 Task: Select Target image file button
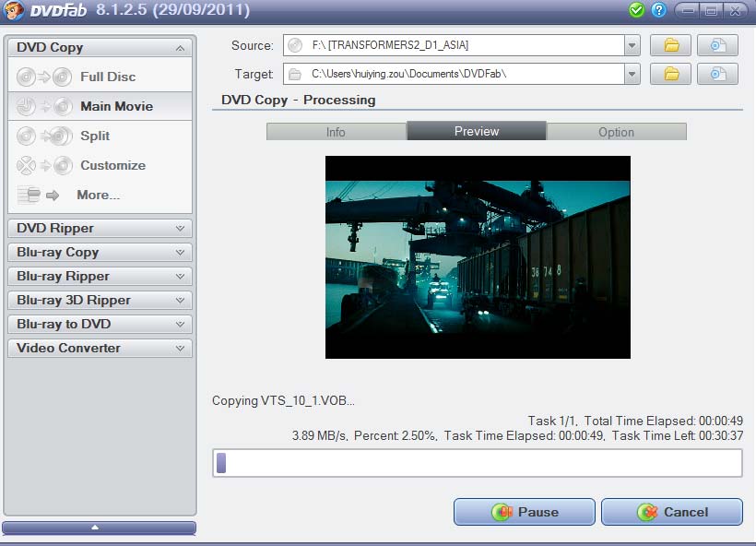(x=717, y=74)
